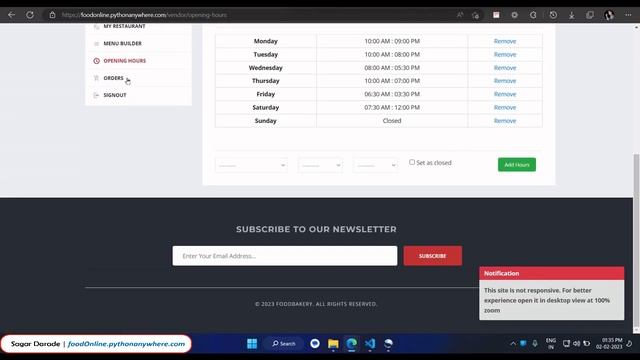
Task: Click the Orders cart icon in sidebar
Action: [96, 78]
